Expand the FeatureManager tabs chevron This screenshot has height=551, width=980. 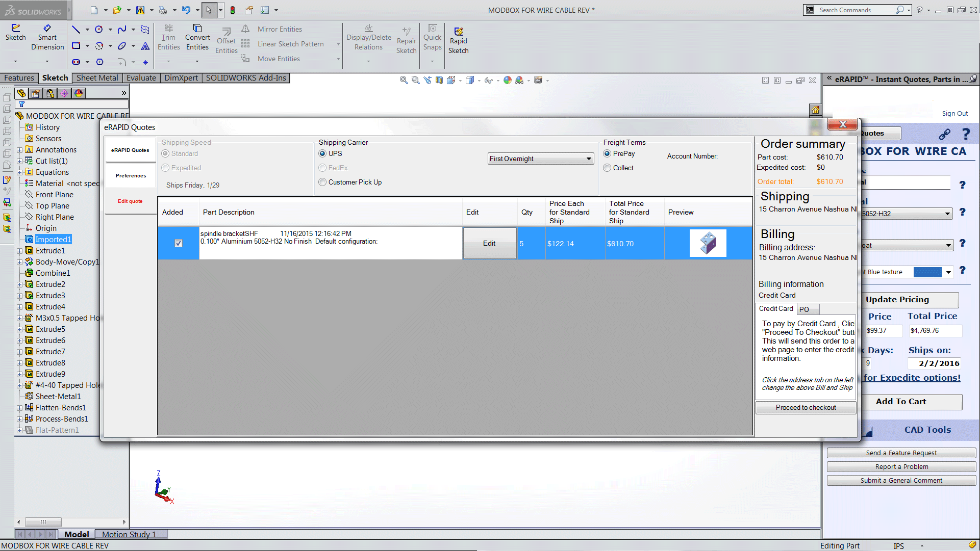[124, 93]
